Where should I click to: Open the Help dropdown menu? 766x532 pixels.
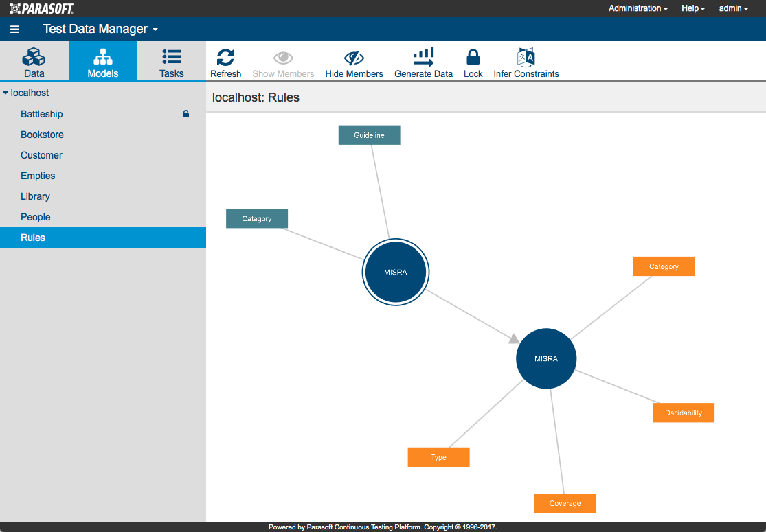693,8
